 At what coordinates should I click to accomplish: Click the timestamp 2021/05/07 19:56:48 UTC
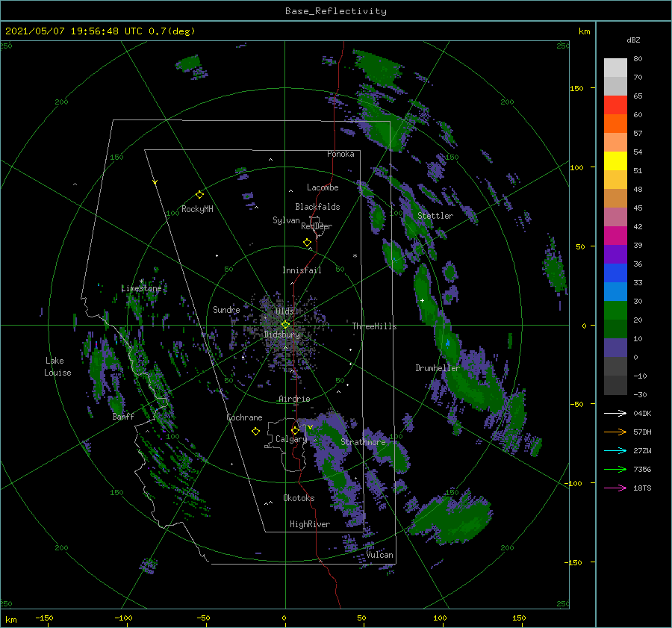(x=74, y=31)
